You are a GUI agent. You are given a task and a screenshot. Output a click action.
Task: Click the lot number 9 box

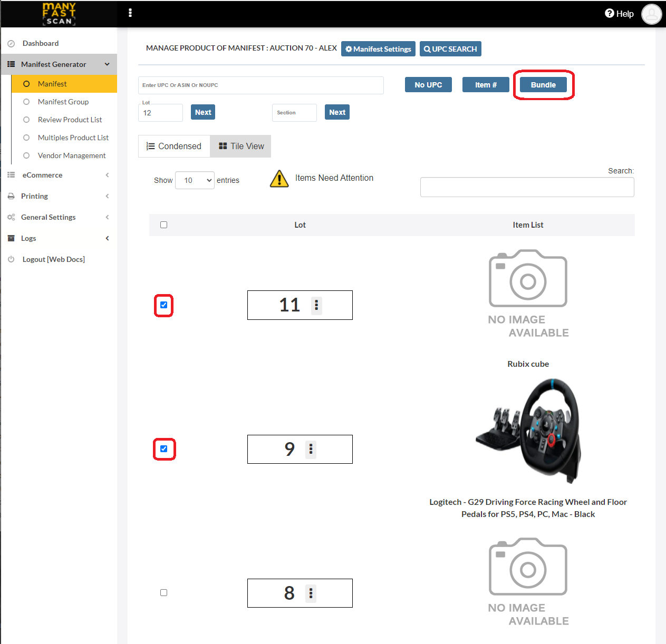300,449
